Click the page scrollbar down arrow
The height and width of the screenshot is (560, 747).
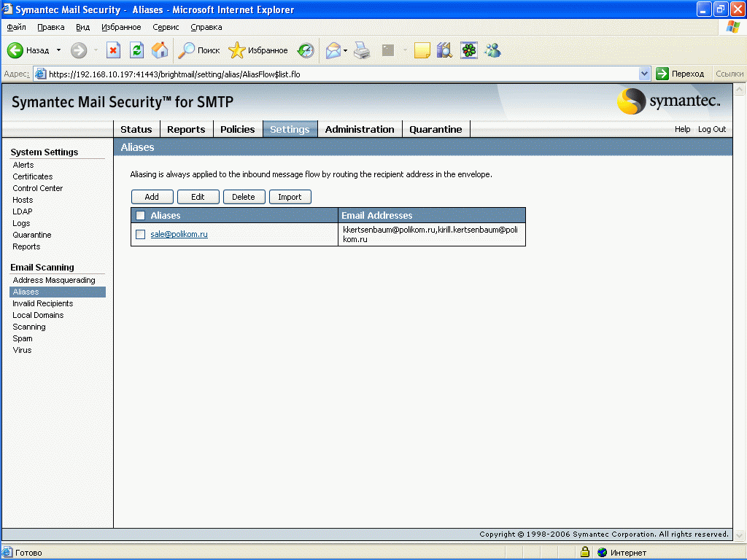[x=740, y=535]
